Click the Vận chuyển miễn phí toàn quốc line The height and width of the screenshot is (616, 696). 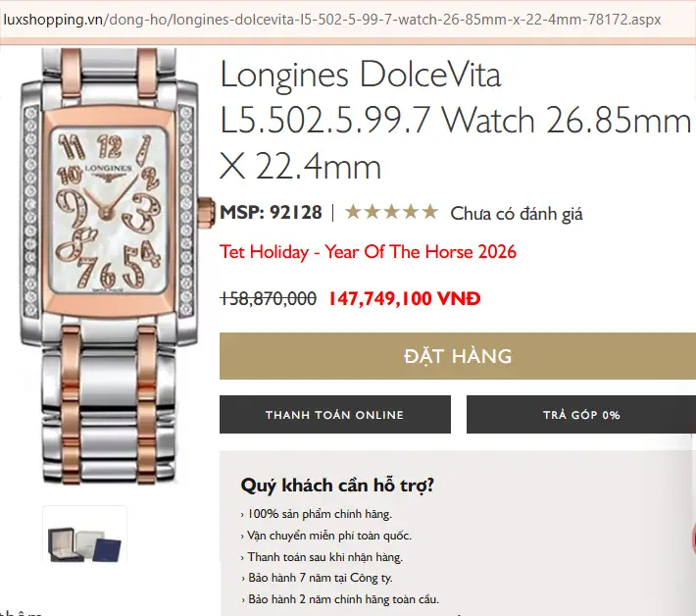(x=326, y=536)
